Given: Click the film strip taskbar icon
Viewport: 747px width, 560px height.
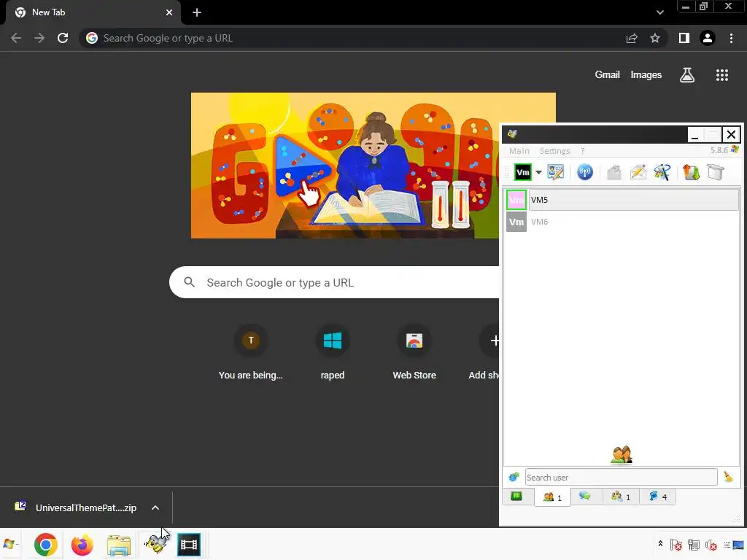Looking at the screenshot, I should (x=189, y=545).
